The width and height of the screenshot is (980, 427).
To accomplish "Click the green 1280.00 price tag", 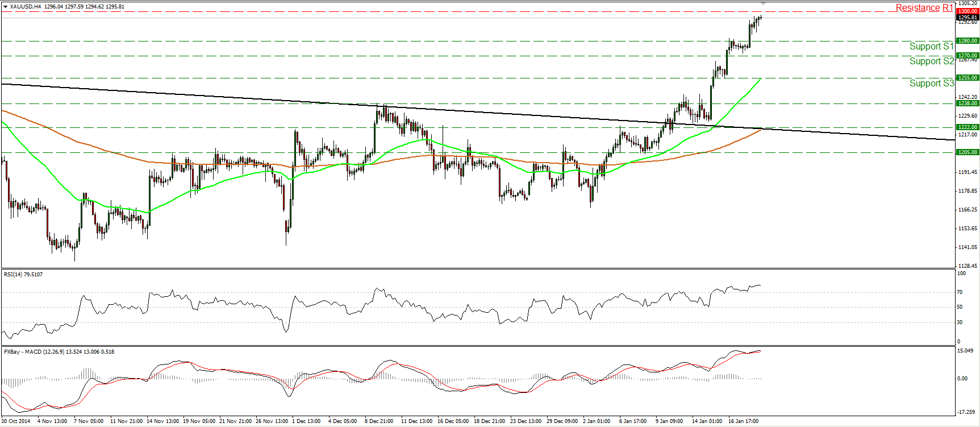I will click(x=968, y=41).
